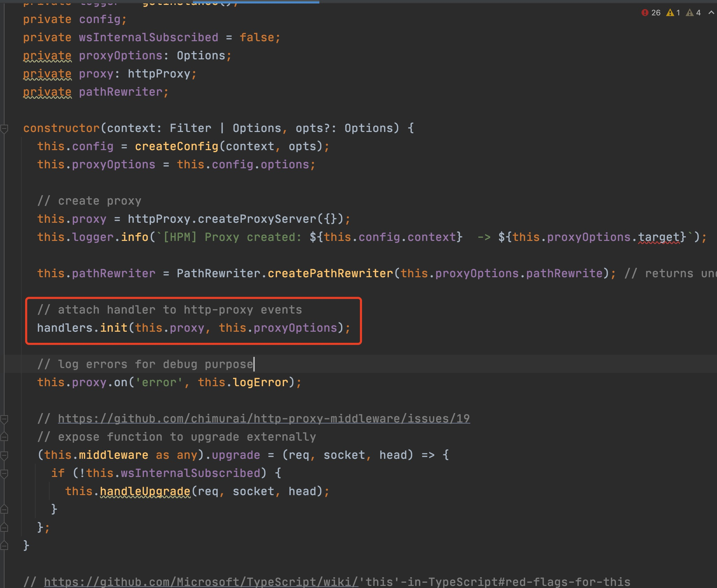Screen dimensions: 717x588
Task: Click the red-underlined 'target' property
Action: tap(659, 237)
